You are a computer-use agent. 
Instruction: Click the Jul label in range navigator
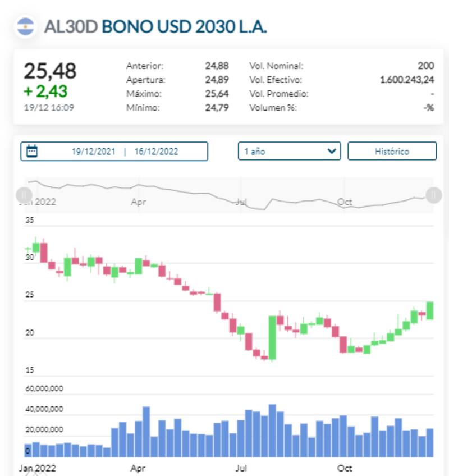[x=242, y=202]
